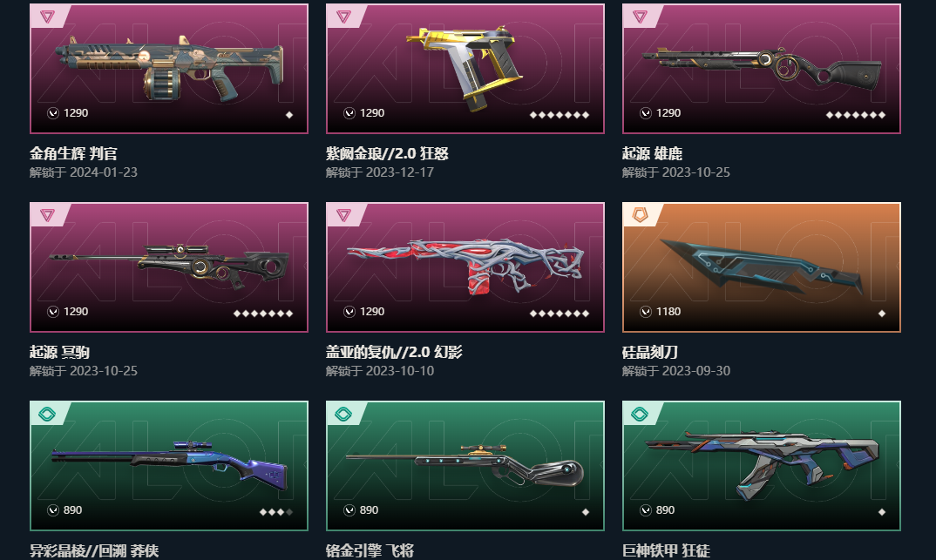Viewport: 936px width, 560px height.
Task: Open the 金角生辉 判官 shotgun skin thumbnail
Action: (x=169, y=69)
